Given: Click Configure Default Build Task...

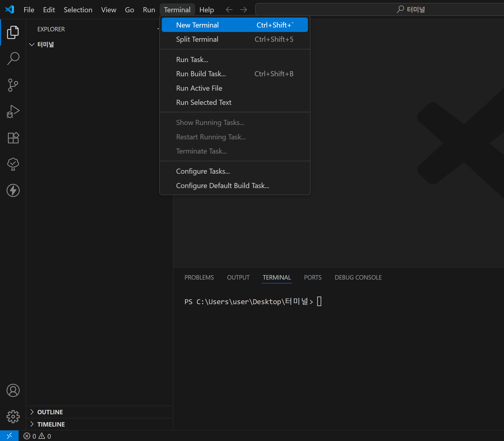Looking at the screenshot, I should (222, 186).
